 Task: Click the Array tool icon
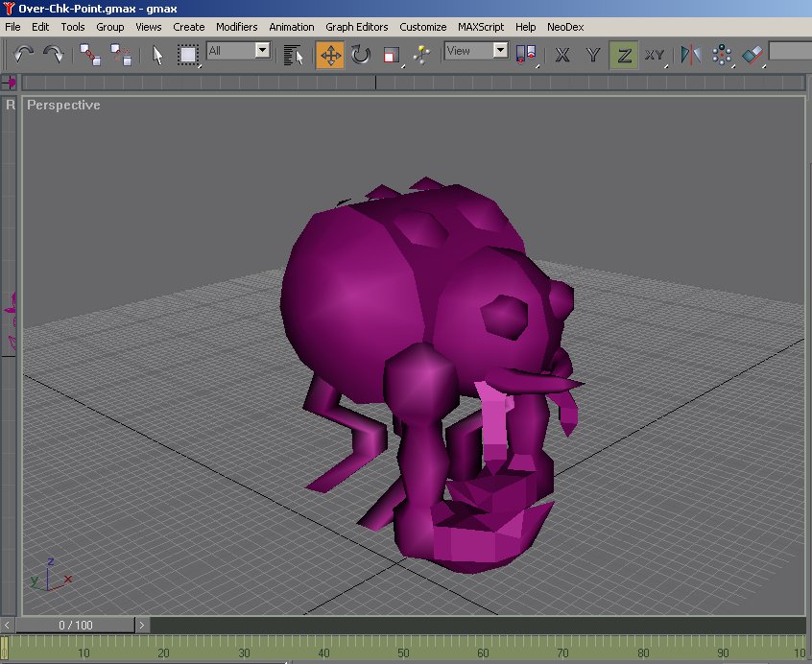(x=722, y=55)
